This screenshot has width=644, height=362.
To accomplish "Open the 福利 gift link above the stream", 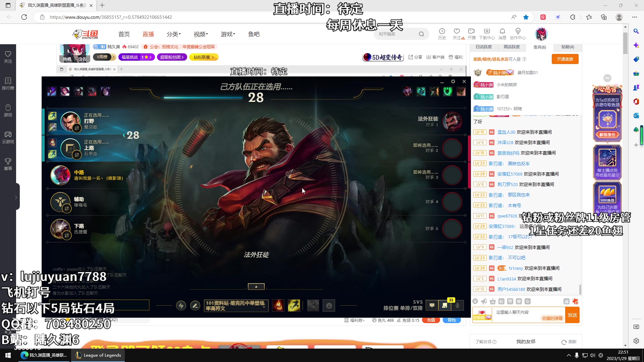I will (455, 57).
